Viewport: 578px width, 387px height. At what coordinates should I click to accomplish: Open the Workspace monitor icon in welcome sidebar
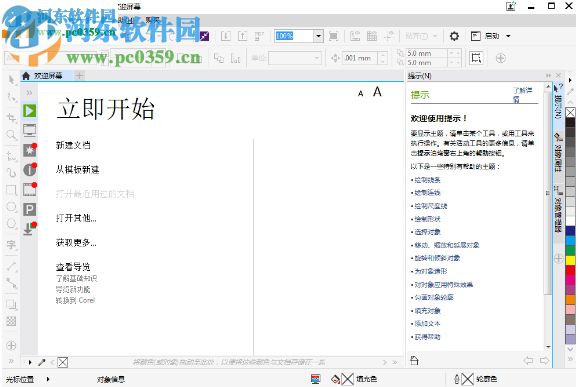pyautogui.click(x=29, y=130)
